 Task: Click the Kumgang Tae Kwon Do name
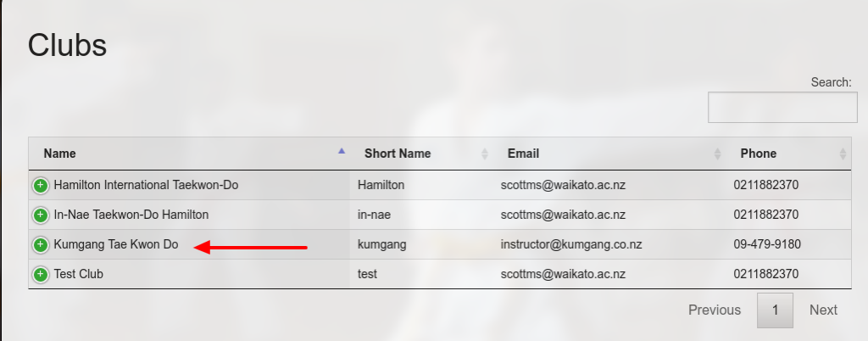click(116, 244)
